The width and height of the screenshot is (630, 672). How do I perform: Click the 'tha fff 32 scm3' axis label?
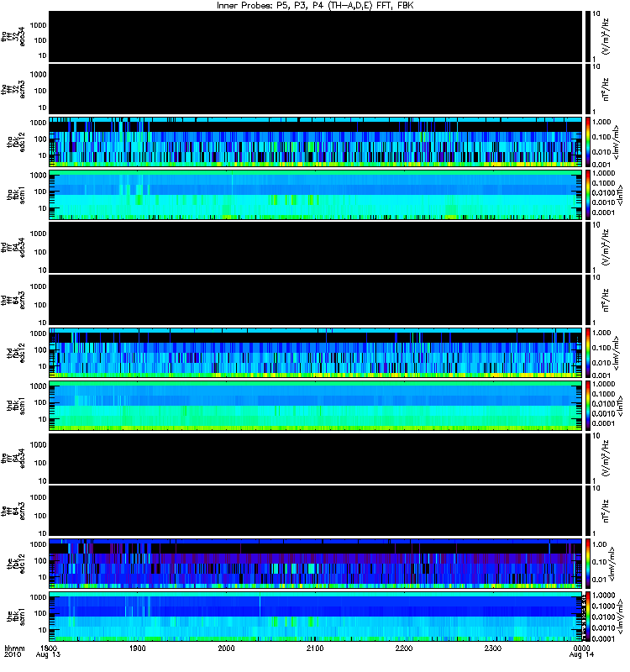coord(13,89)
